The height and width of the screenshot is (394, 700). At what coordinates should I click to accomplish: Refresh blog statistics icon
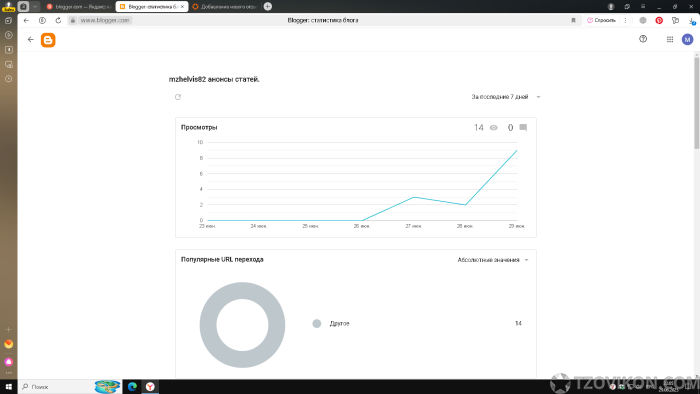click(178, 97)
